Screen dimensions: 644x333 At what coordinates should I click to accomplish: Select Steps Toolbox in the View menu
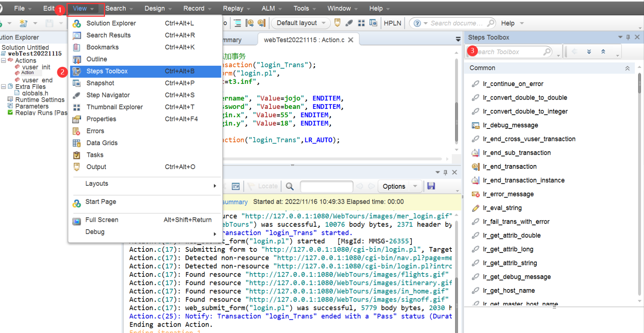coord(107,71)
